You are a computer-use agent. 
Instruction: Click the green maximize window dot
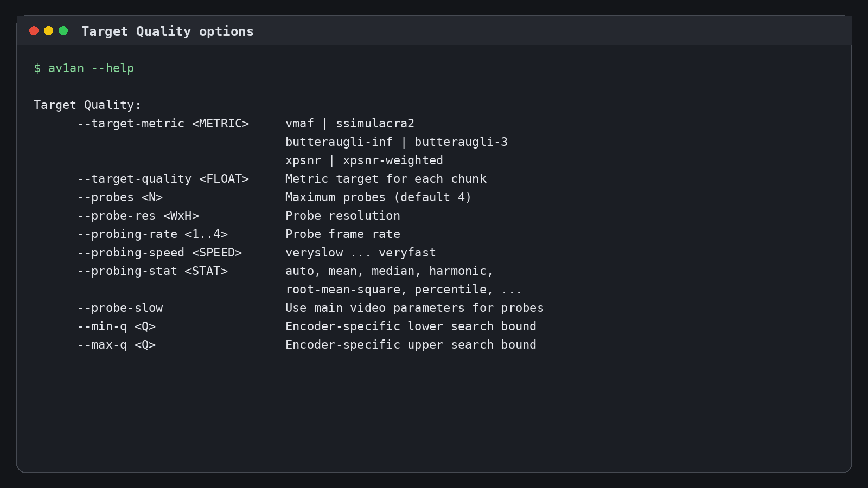pyautogui.click(x=63, y=31)
